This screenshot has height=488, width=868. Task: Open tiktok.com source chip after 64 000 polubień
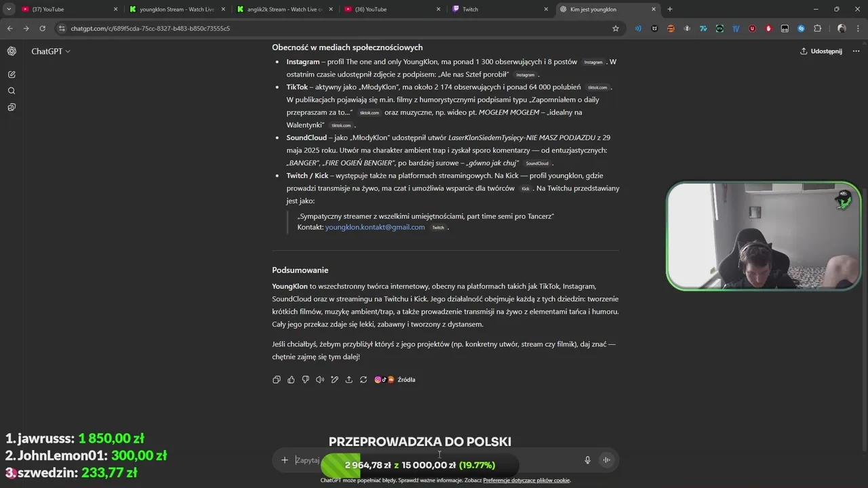pos(597,87)
